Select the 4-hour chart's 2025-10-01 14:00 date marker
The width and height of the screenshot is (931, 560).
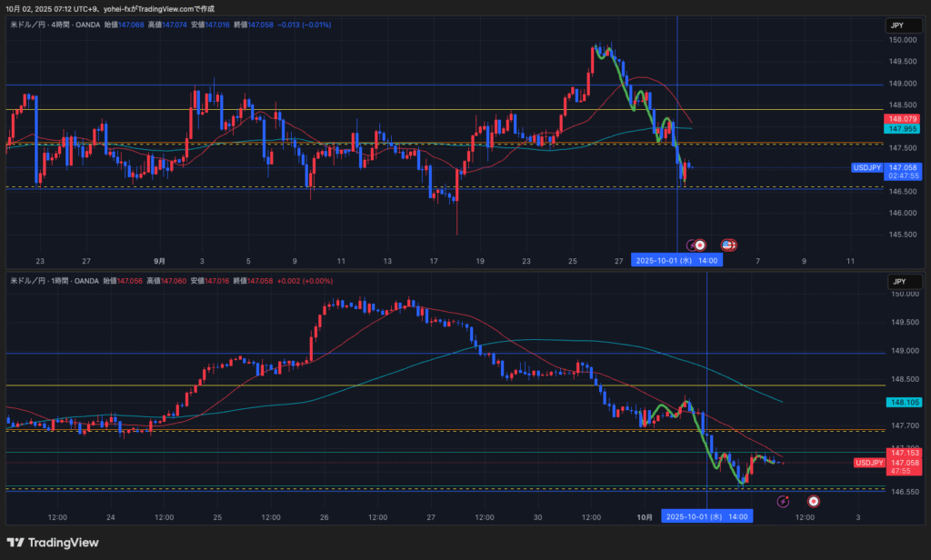coord(677,260)
